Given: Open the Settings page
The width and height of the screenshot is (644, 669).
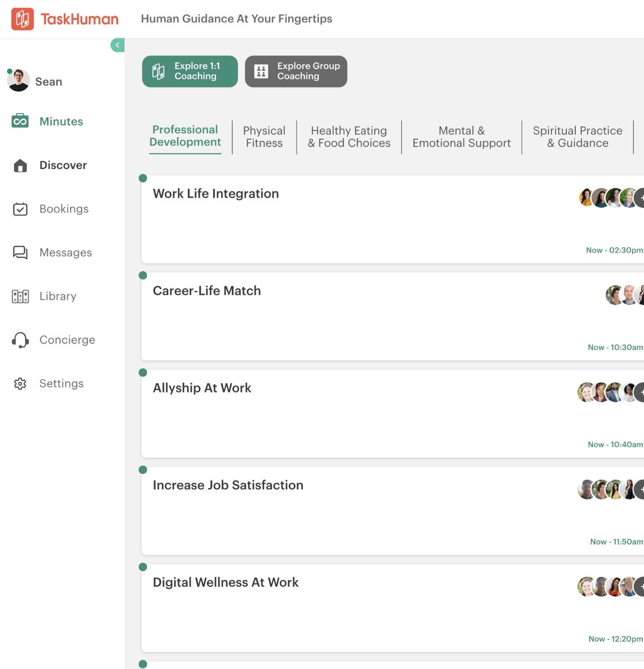Looking at the screenshot, I should pyautogui.click(x=61, y=383).
